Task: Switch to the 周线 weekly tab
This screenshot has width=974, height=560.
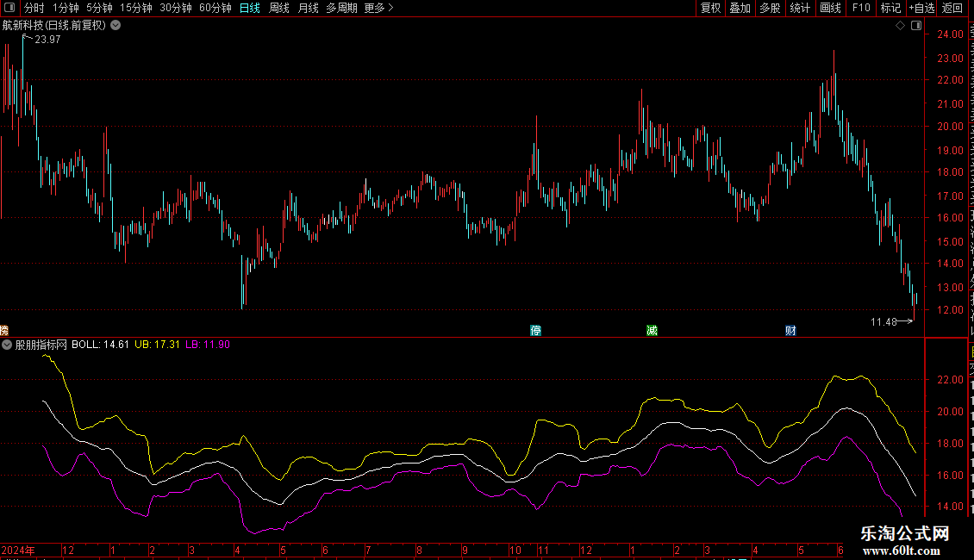Action: click(279, 8)
